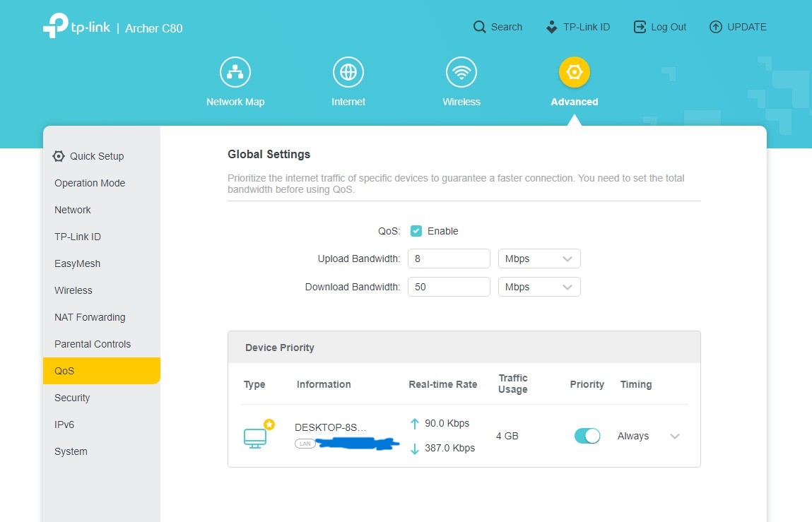Select the QoS sidebar item
Screen dimensions: 812x522
point(102,371)
